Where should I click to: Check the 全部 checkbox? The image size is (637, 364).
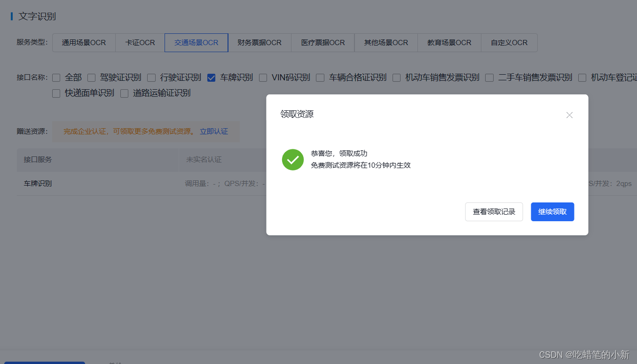coord(56,77)
